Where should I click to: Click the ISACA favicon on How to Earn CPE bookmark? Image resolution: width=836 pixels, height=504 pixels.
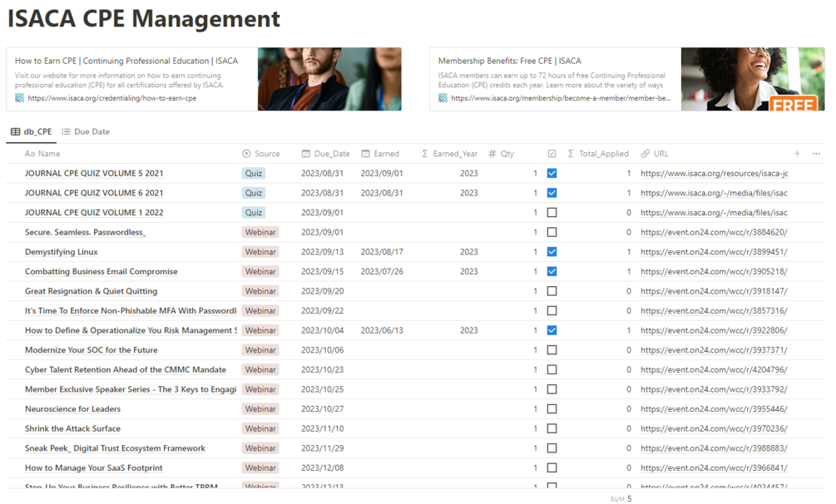pos(20,98)
